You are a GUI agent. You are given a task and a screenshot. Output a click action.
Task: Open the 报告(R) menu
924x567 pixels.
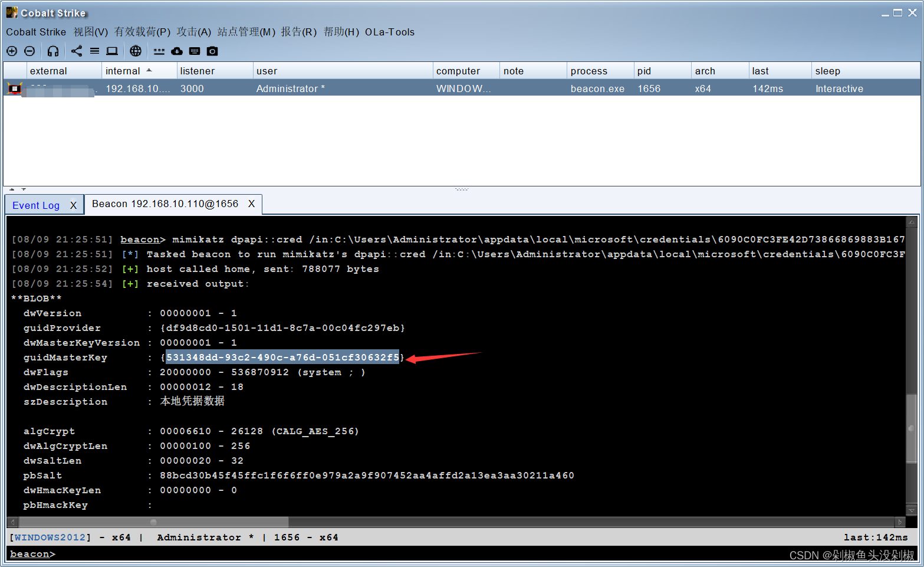[298, 32]
